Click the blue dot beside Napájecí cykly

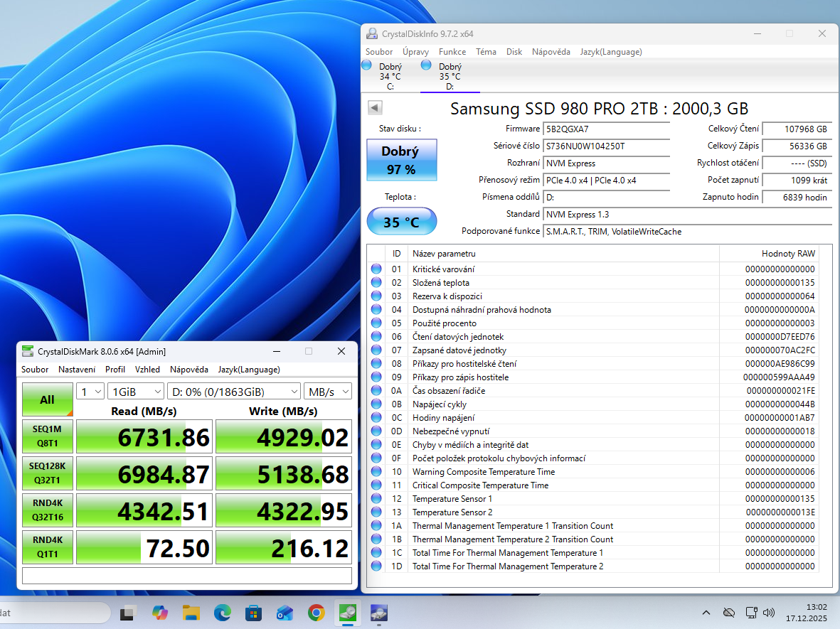(x=376, y=404)
